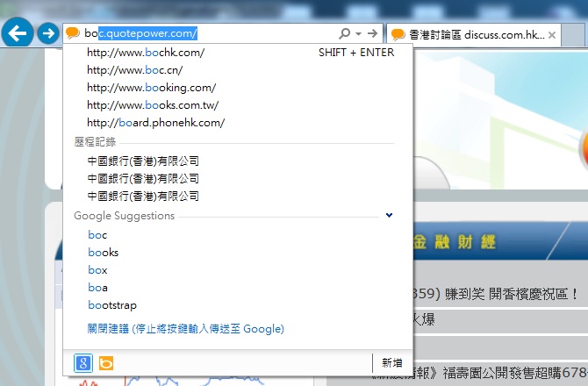588x386 pixels.
Task: Collapse the Google Suggestions section chevron
Action: 390,215
